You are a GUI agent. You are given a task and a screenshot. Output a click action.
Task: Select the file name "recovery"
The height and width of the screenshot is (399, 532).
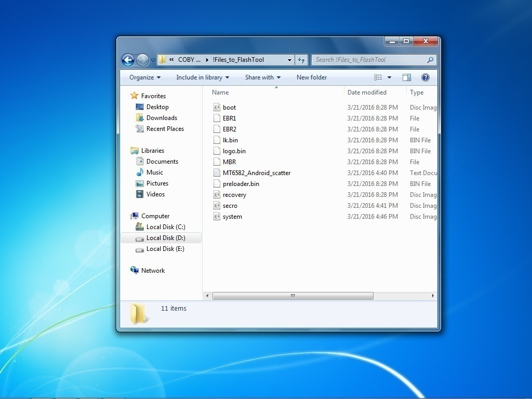(234, 195)
